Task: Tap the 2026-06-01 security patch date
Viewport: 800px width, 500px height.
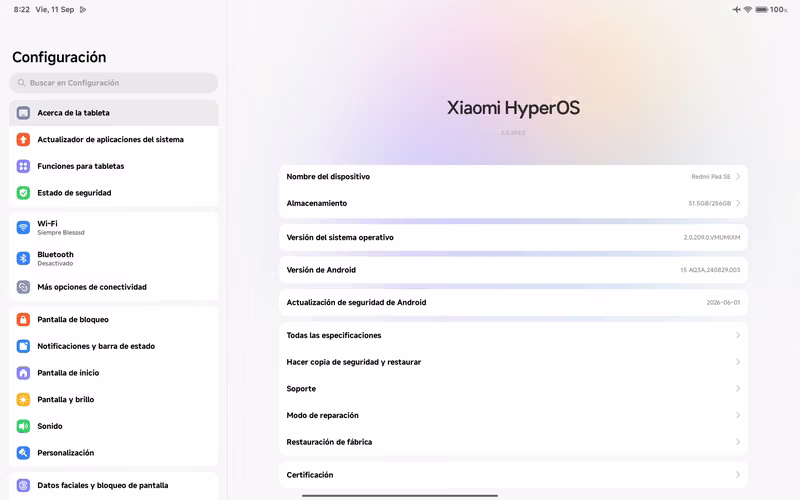Action: (723, 303)
